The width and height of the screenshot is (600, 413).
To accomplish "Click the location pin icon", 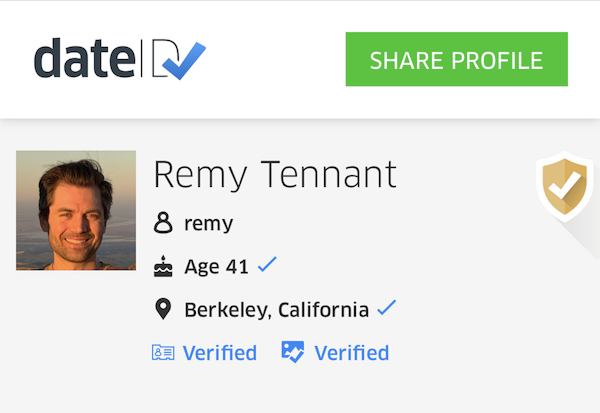I will click(163, 310).
